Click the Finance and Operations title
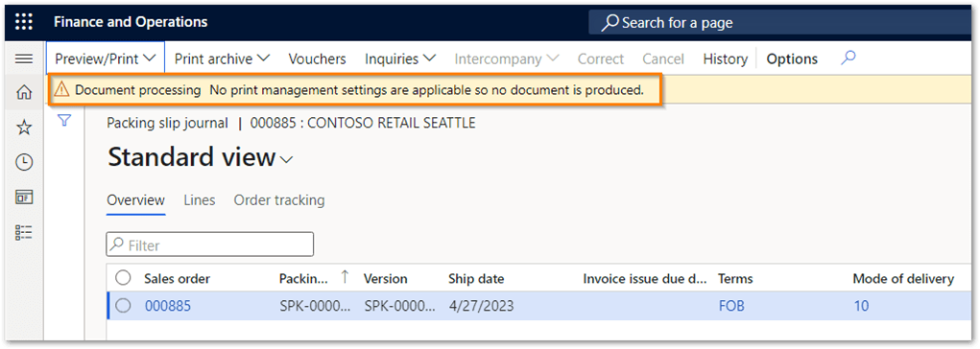 pyautogui.click(x=131, y=22)
